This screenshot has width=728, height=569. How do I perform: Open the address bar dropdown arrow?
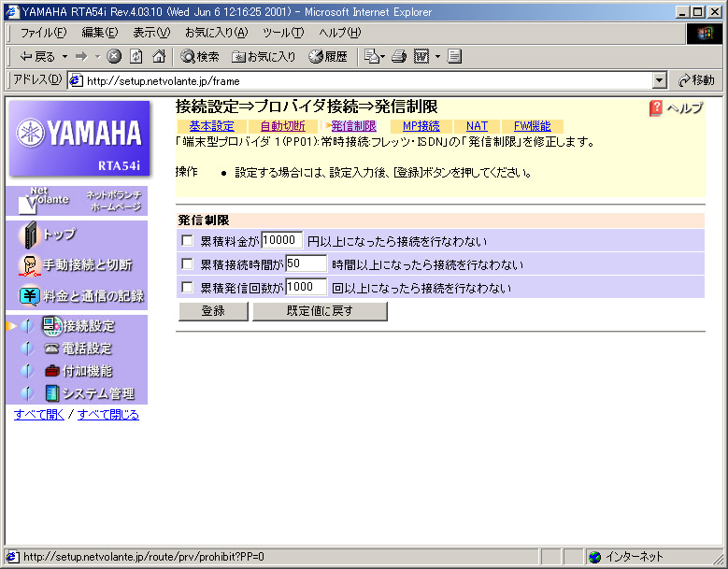pos(660,81)
